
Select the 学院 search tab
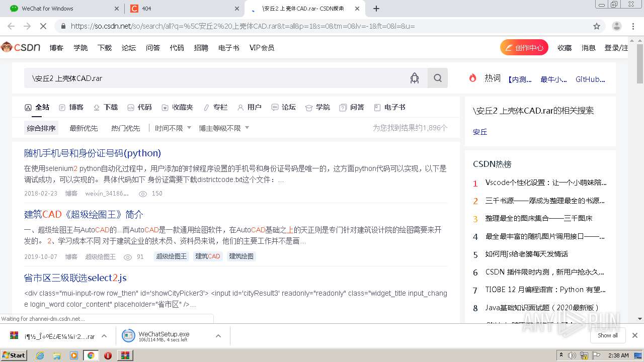click(317, 107)
